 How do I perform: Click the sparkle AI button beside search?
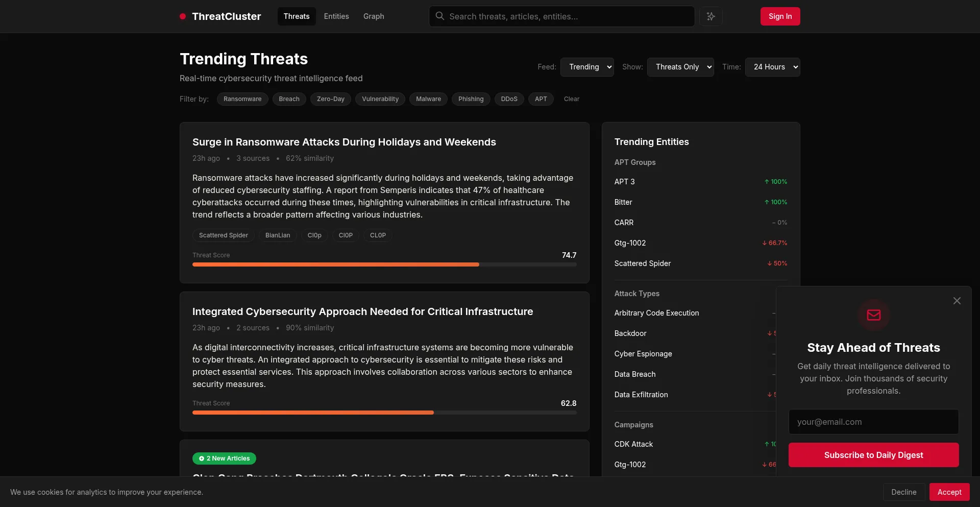click(710, 16)
